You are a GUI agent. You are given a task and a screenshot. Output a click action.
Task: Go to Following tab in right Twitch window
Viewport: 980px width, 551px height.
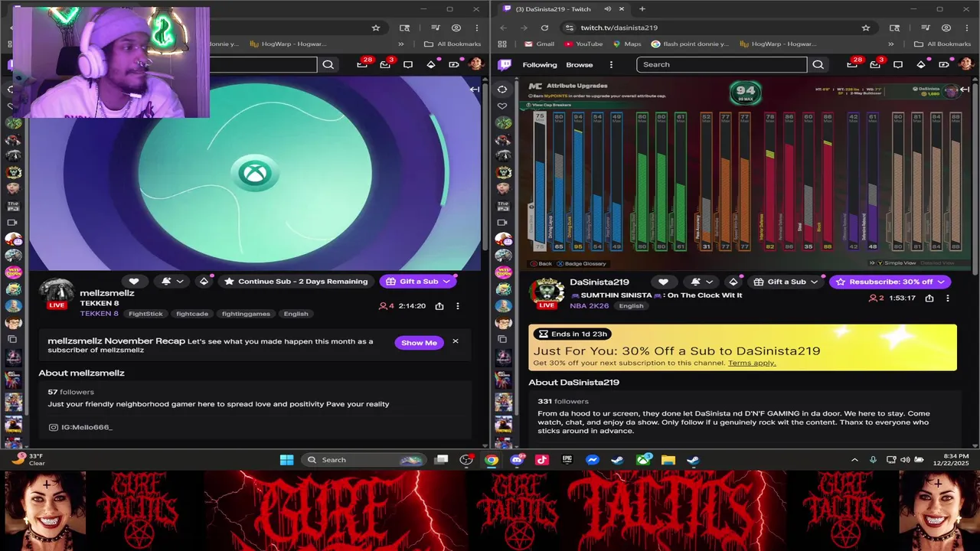click(540, 64)
